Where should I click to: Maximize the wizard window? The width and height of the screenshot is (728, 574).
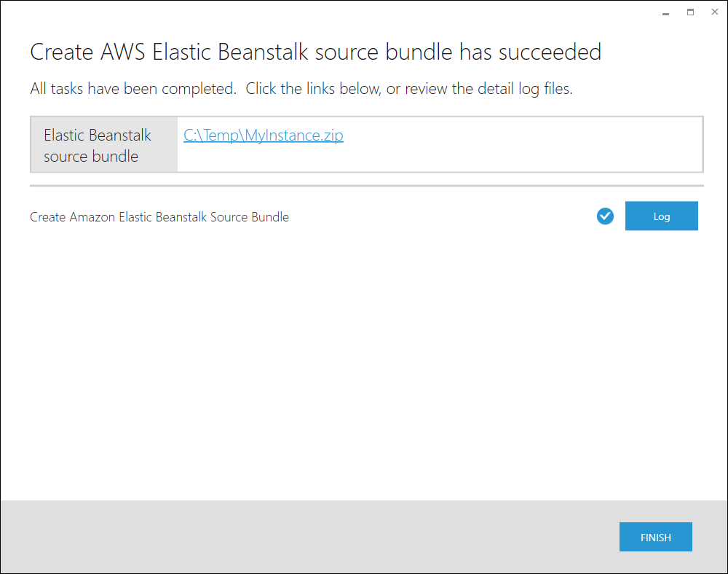click(x=690, y=12)
